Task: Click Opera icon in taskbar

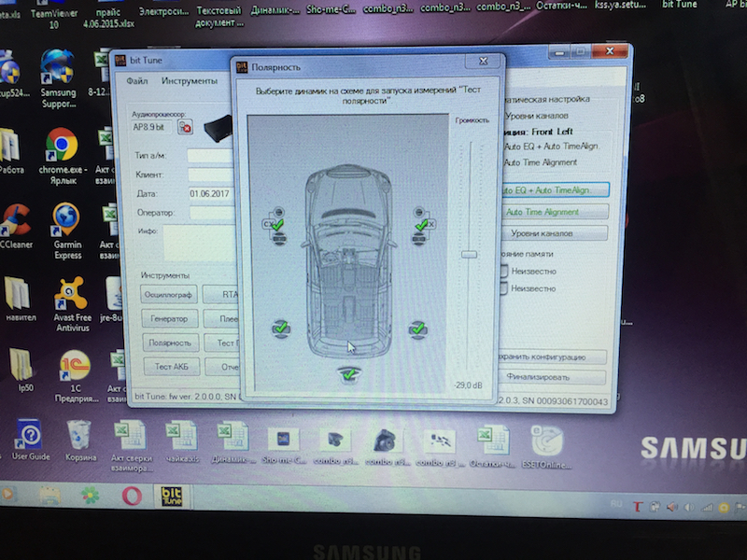Action: pyautogui.click(x=132, y=497)
